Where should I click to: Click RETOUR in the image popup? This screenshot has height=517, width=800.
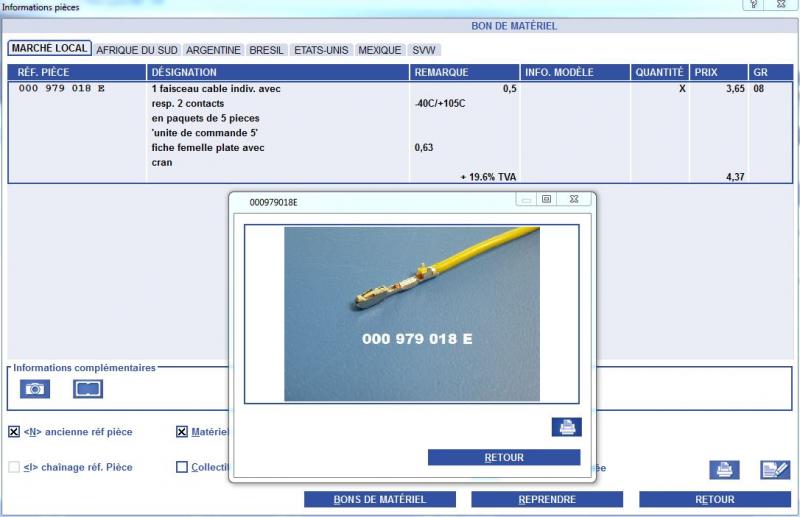coord(504,457)
